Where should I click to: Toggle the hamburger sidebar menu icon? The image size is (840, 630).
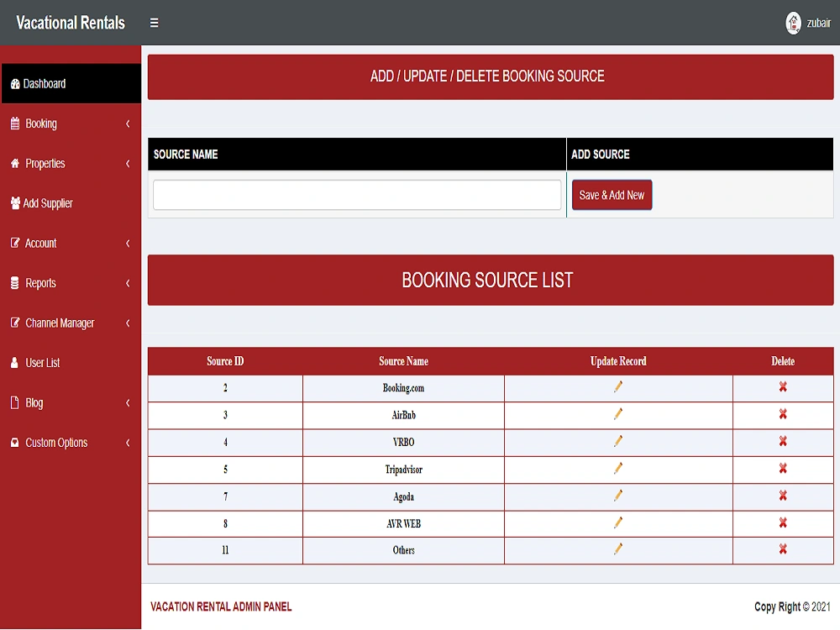154,23
